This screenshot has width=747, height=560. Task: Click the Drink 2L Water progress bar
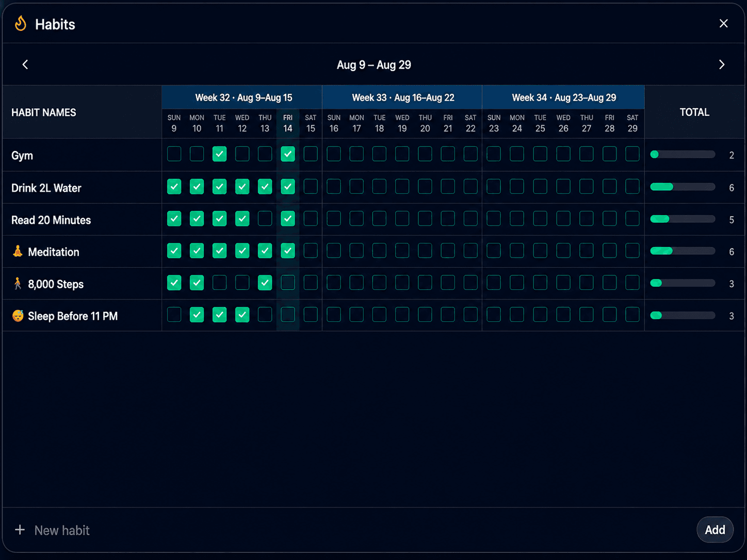pos(683,187)
